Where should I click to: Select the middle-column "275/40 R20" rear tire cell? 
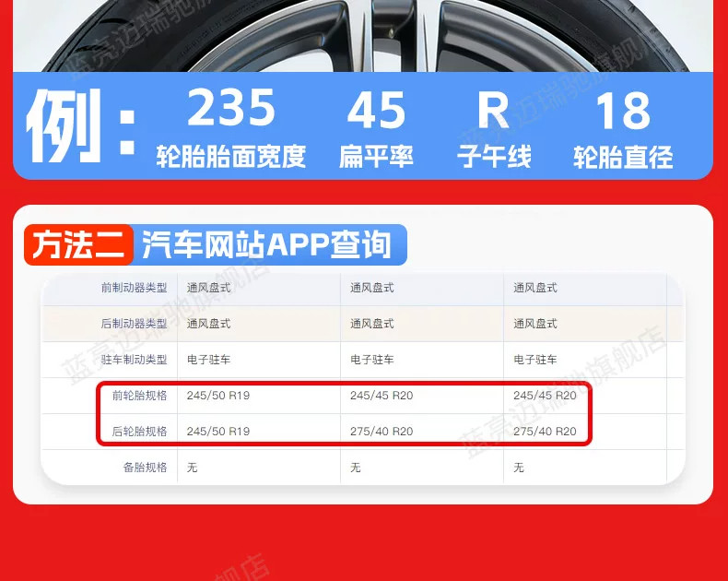382,432
